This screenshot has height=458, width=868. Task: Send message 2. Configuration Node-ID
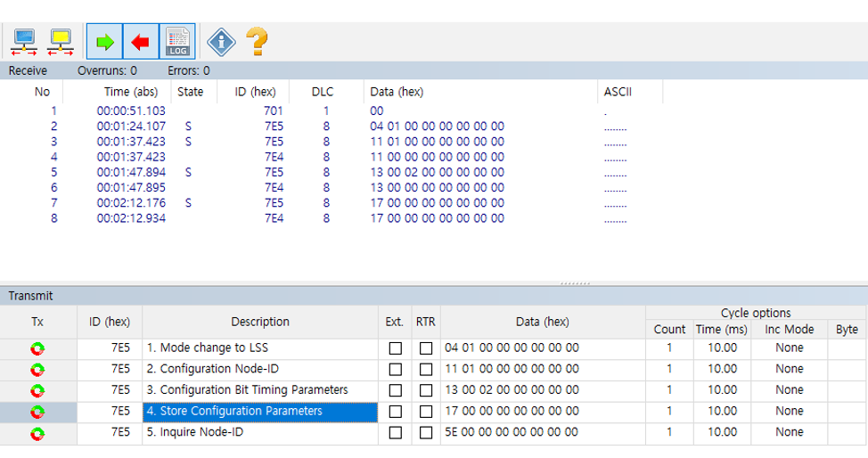click(37, 370)
